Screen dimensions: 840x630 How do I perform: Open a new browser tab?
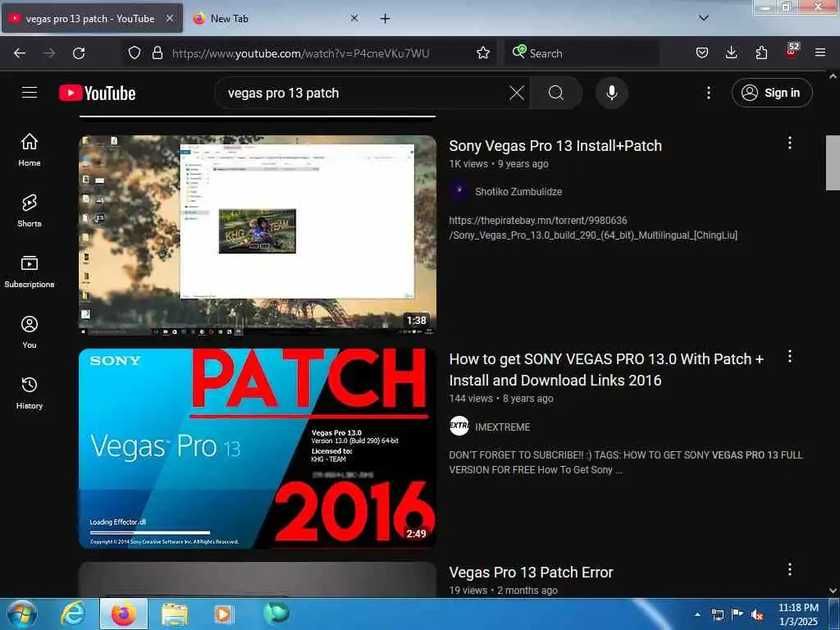(386, 18)
